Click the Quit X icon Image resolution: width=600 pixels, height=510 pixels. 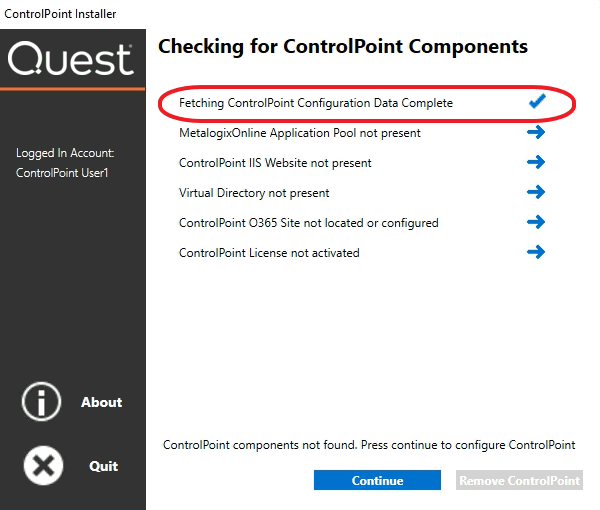[x=42, y=465]
